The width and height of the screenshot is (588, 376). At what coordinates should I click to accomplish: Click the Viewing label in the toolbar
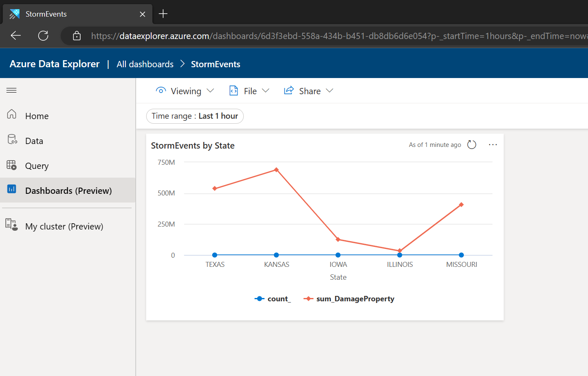pos(186,91)
